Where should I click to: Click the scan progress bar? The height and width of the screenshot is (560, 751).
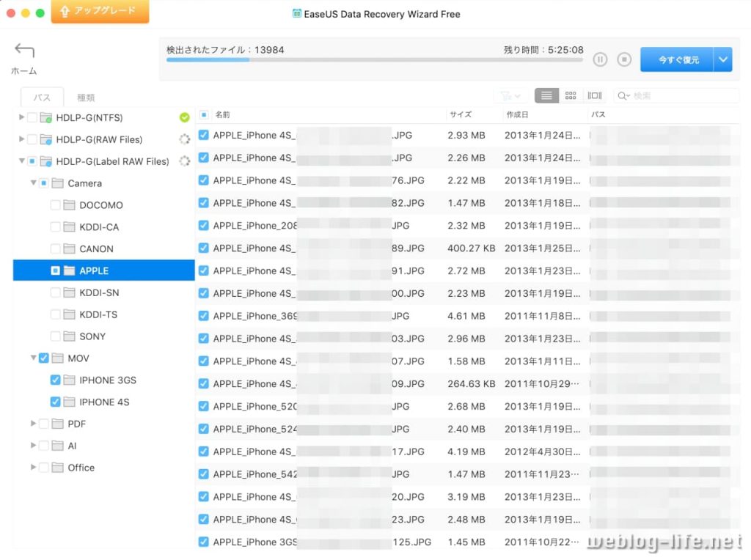[375, 60]
